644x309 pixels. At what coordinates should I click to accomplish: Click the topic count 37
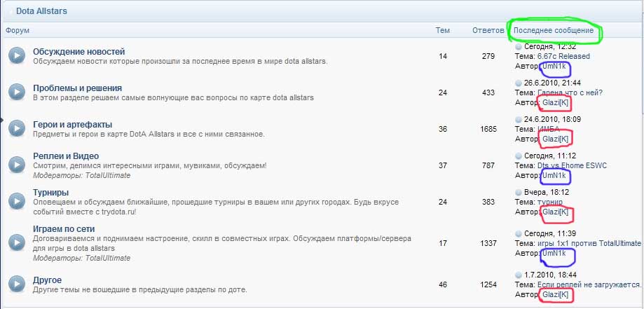(443, 165)
